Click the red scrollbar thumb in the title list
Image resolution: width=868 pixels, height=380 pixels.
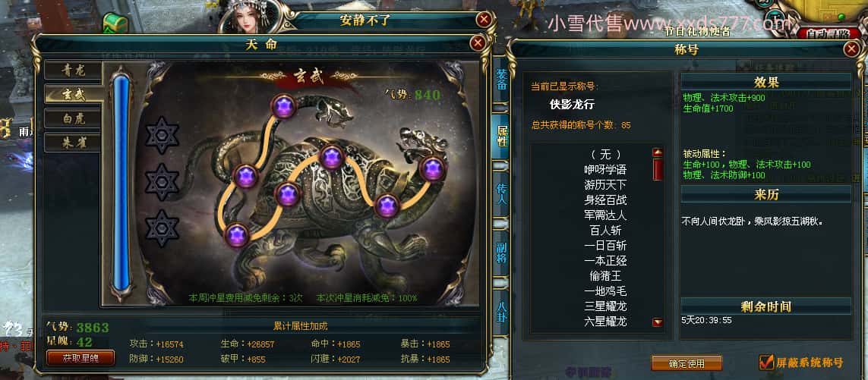point(658,169)
